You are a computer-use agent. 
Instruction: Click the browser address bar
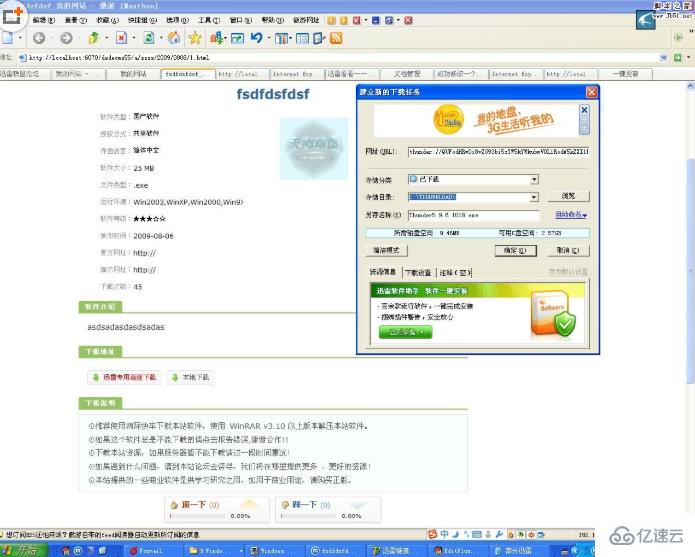(344, 58)
